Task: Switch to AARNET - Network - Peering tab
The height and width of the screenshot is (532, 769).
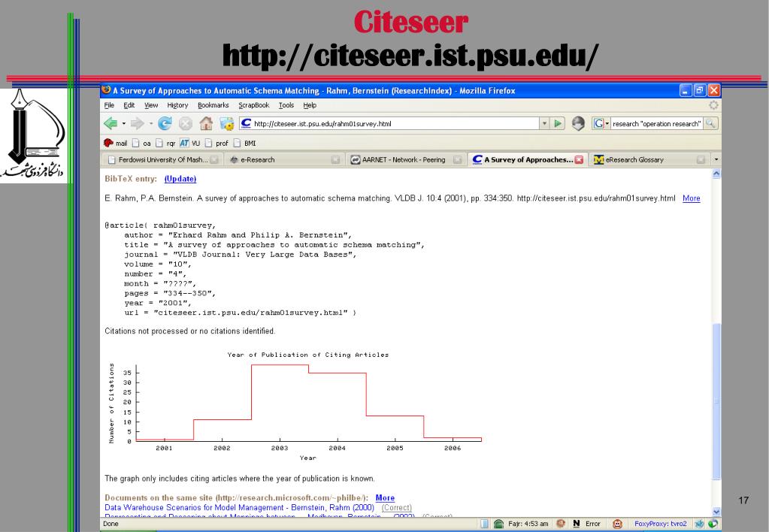Action: point(404,159)
